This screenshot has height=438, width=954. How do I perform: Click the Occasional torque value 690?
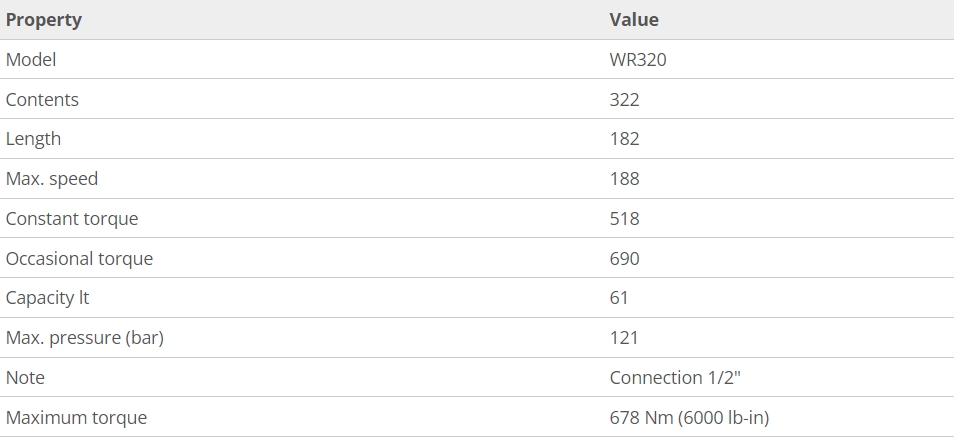pos(624,259)
